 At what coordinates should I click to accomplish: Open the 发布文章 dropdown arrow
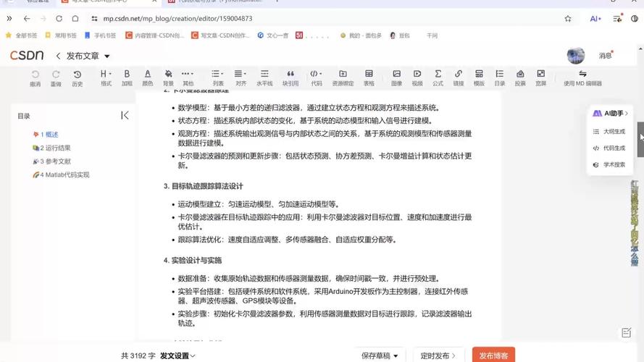pos(106,56)
